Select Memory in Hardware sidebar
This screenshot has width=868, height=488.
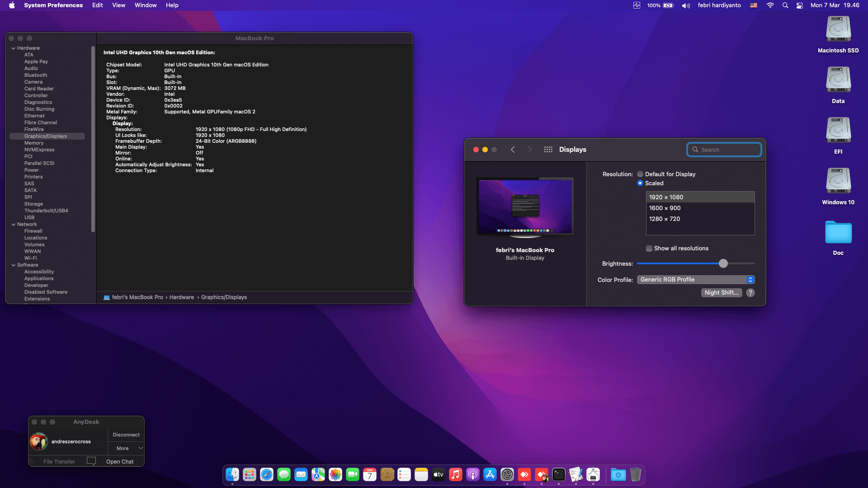(34, 143)
